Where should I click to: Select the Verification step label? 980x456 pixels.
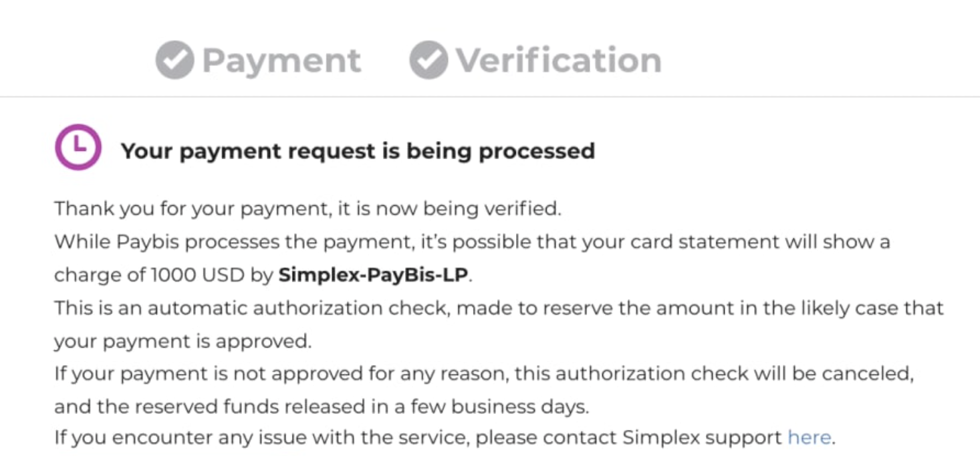coord(559,60)
